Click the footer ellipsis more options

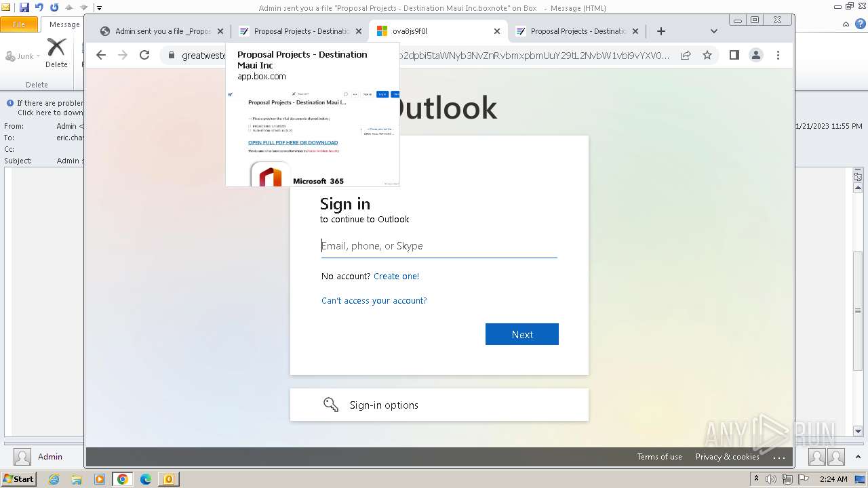[779, 457]
